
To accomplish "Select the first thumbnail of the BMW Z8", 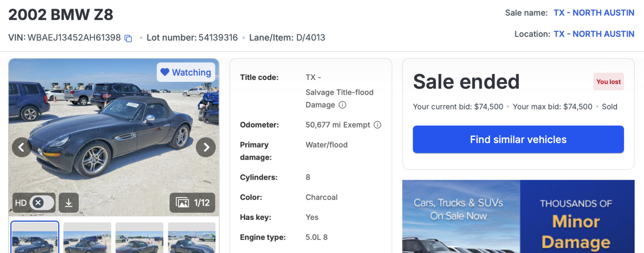I will coord(35,237).
